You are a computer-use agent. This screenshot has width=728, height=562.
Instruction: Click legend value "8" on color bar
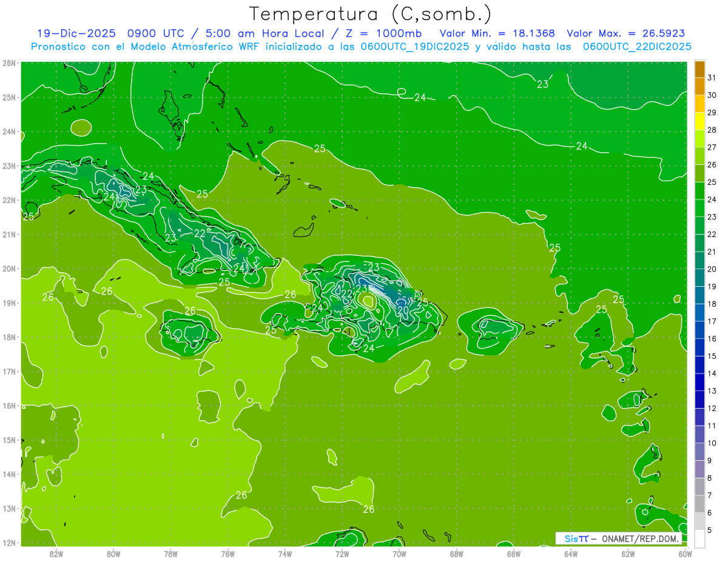[710, 478]
